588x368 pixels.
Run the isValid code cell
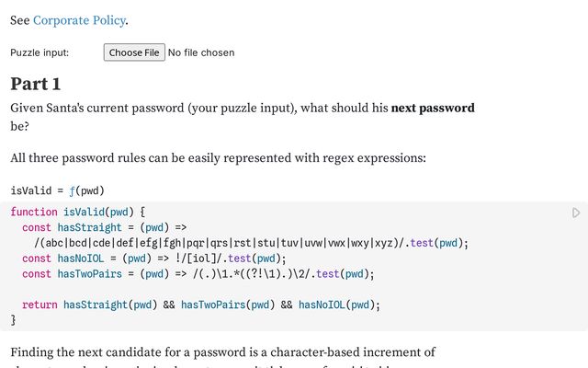tap(576, 213)
